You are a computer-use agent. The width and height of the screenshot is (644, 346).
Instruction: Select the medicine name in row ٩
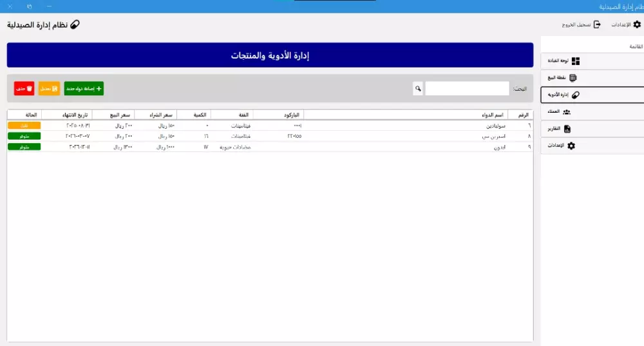pos(500,147)
